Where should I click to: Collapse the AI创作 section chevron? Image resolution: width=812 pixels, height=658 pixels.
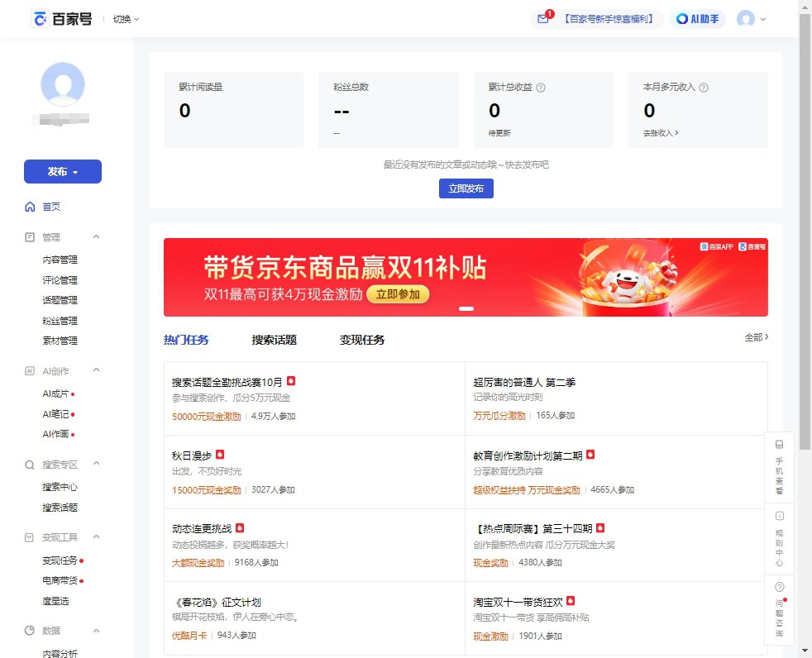point(96,370)
